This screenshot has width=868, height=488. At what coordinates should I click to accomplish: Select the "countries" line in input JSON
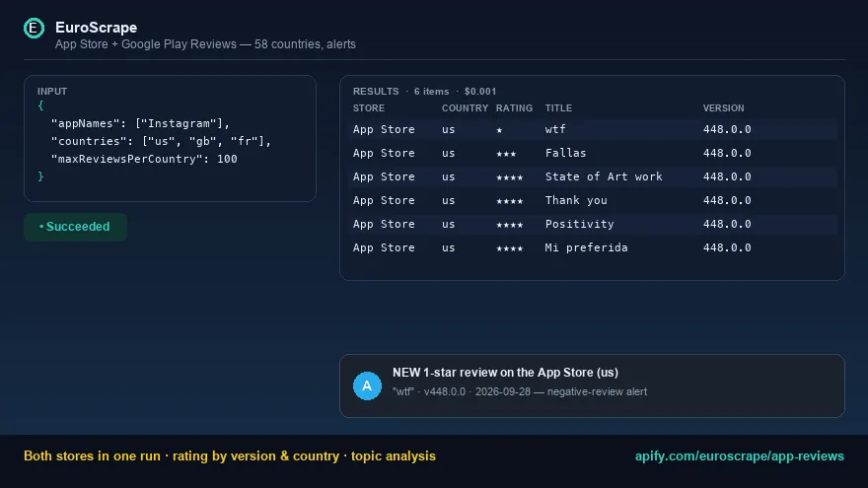point(161,141)
